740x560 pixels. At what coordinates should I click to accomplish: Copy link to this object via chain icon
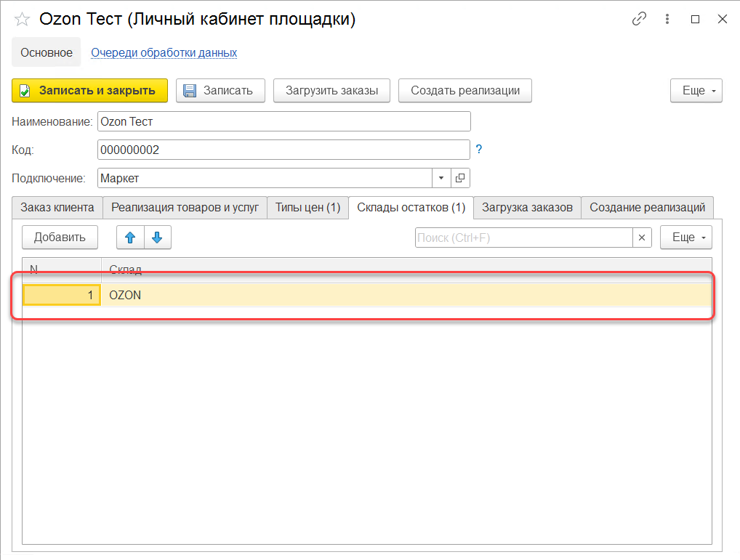pyautogui.click(x=639, y=19)
